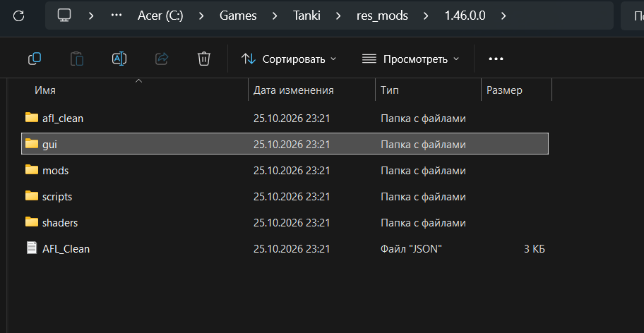Click the Paste clipboard icon
644x333 pixels.
click(x=77, y=59)
